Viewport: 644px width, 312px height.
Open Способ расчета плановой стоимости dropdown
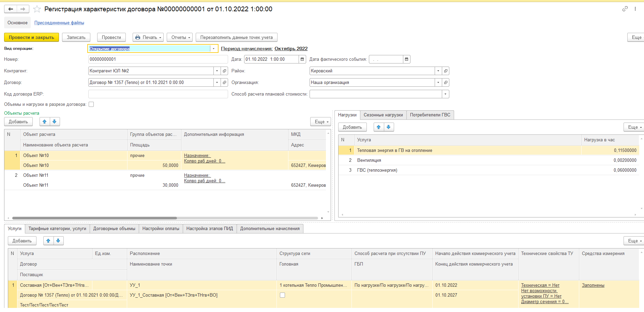(x=445, y=94)
